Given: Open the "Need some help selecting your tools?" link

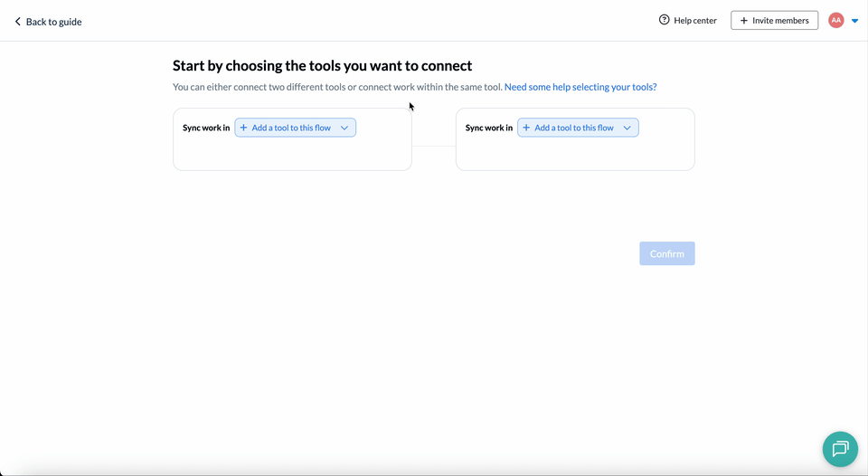Looking at the screenshot, I should pyautogui.click(x=580, y=87).
